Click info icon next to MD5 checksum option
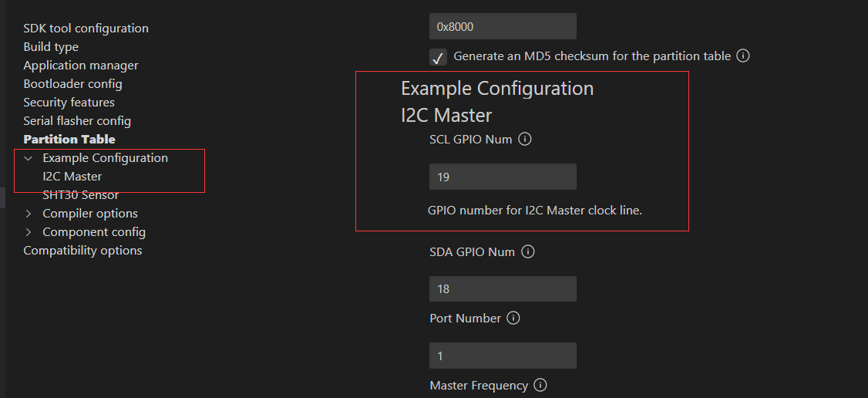This screenshot has width=868, height=398. tap(743, 56)
